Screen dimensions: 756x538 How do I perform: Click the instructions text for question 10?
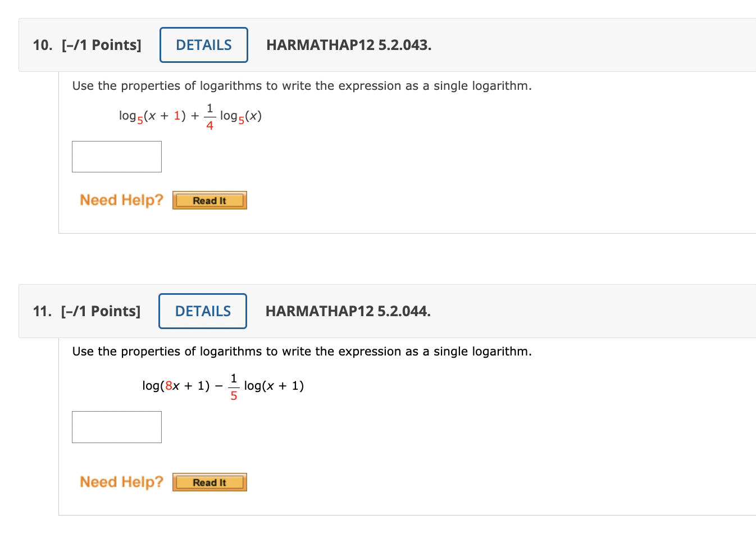point(302,85)
